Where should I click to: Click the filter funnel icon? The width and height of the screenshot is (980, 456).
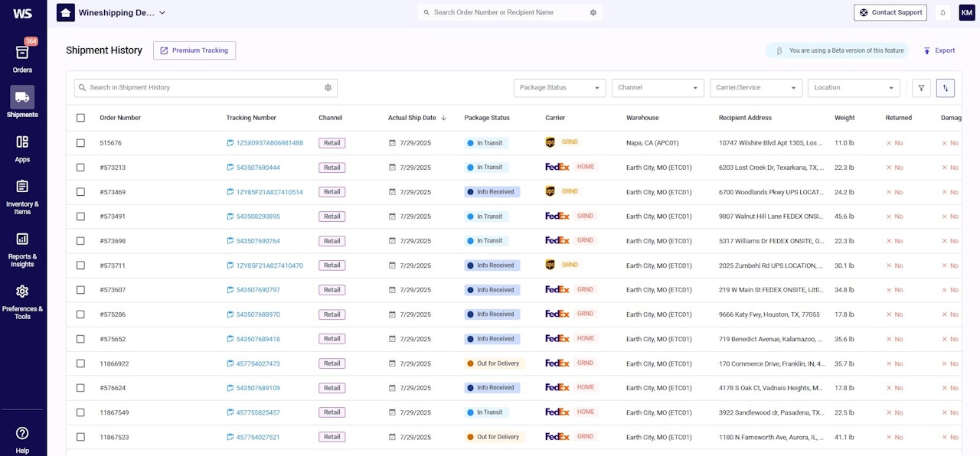pos(921,88)
